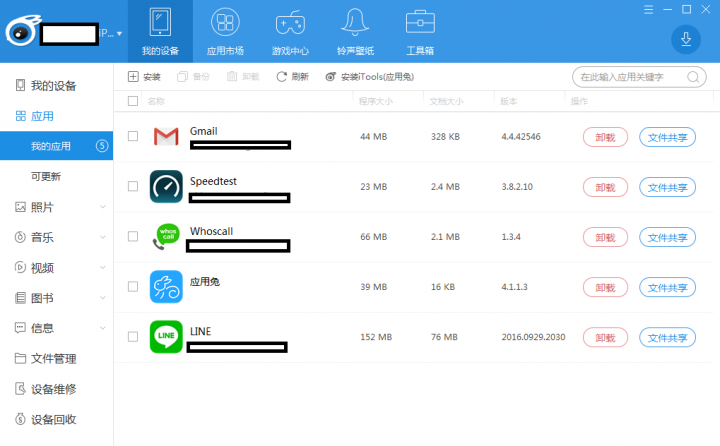Check the LINE row checkbox
The image size is (720, 446).
133,337
